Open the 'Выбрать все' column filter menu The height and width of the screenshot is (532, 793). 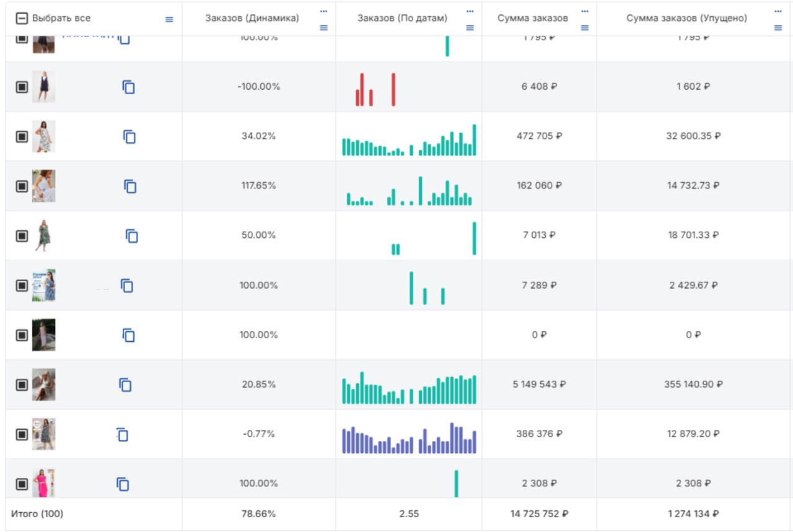click(169, 19)
